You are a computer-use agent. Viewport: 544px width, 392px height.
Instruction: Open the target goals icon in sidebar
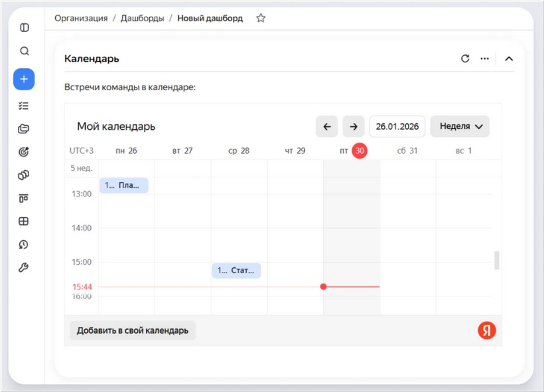pos(24,152)
